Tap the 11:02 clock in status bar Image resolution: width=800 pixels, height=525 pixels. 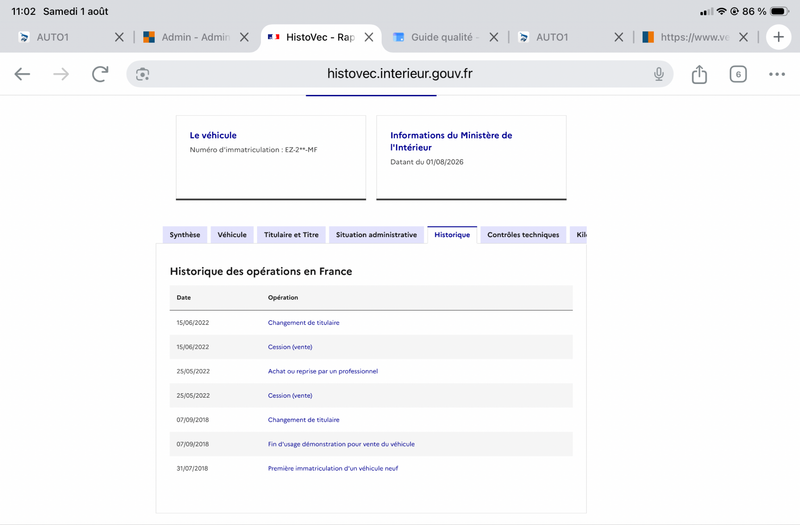coord(23,11)
